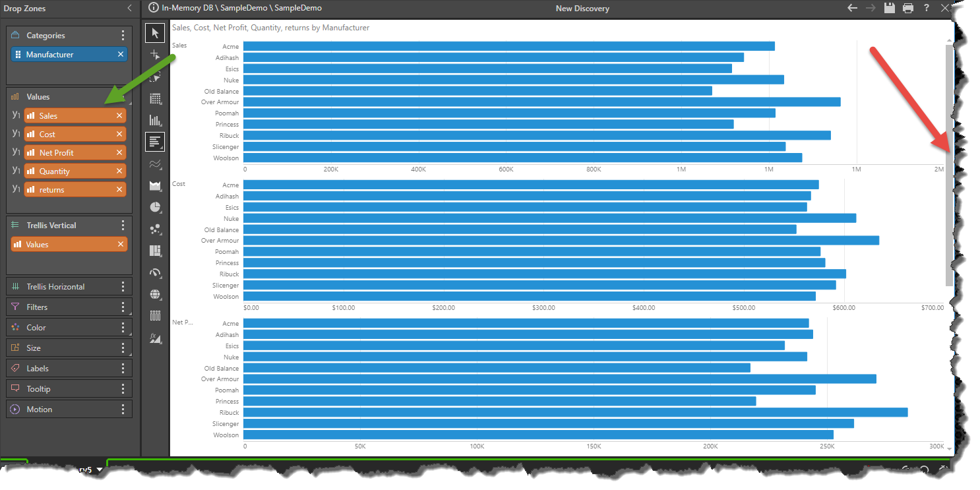Open the Size zone options menu

[123, 348]
